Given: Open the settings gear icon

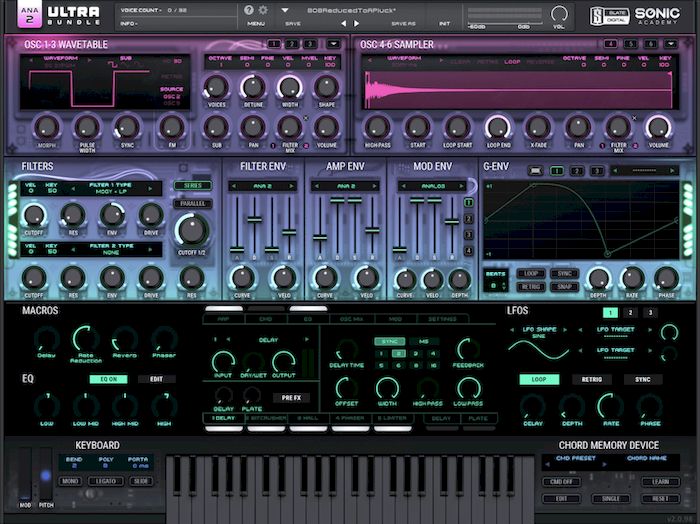Looking at the screenshot, I should [263, 10].
